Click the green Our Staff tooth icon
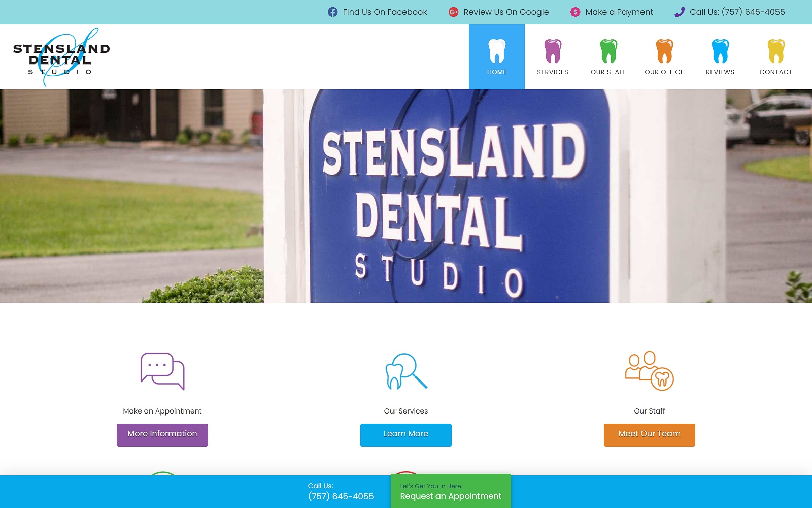Viewport: 812px width, 508px height. point(608,51)
